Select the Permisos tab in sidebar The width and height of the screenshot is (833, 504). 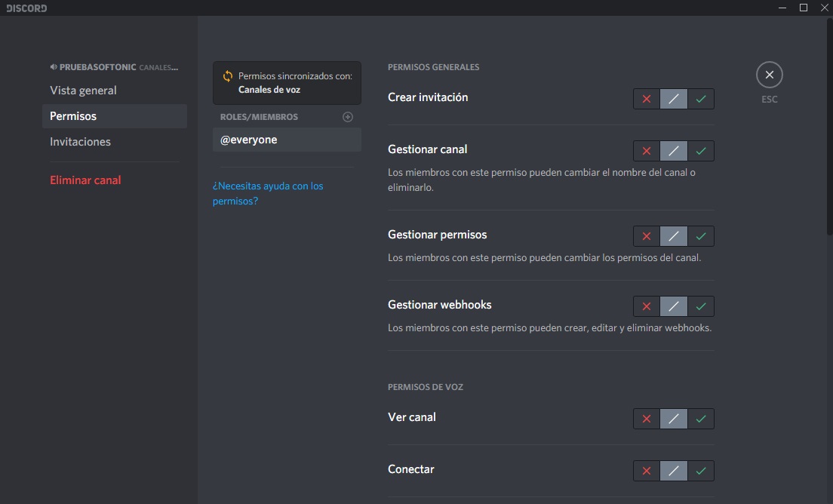tap(73, 116)
